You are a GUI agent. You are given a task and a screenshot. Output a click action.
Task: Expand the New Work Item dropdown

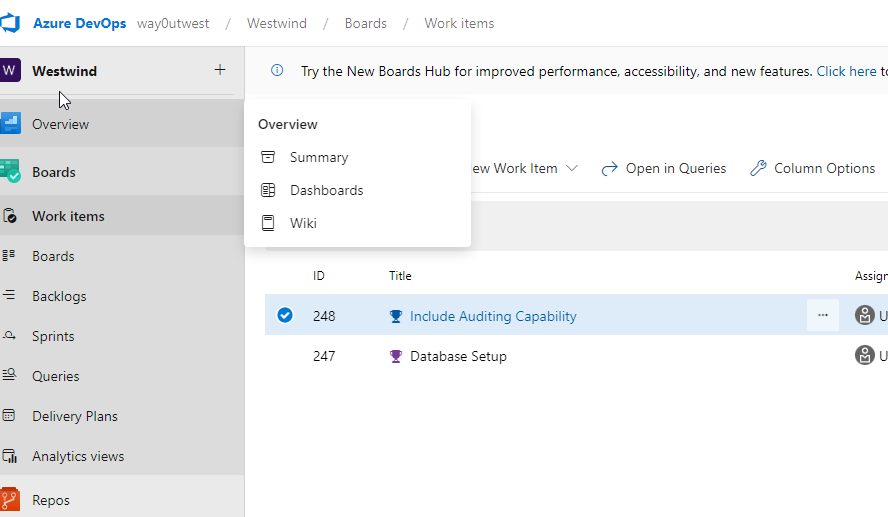(572, 168)
